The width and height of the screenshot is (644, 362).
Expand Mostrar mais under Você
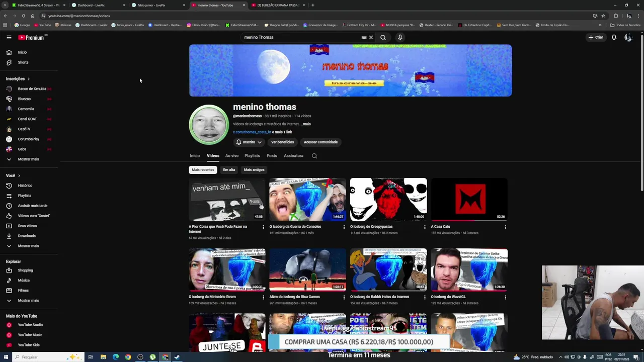coord(29,246)
